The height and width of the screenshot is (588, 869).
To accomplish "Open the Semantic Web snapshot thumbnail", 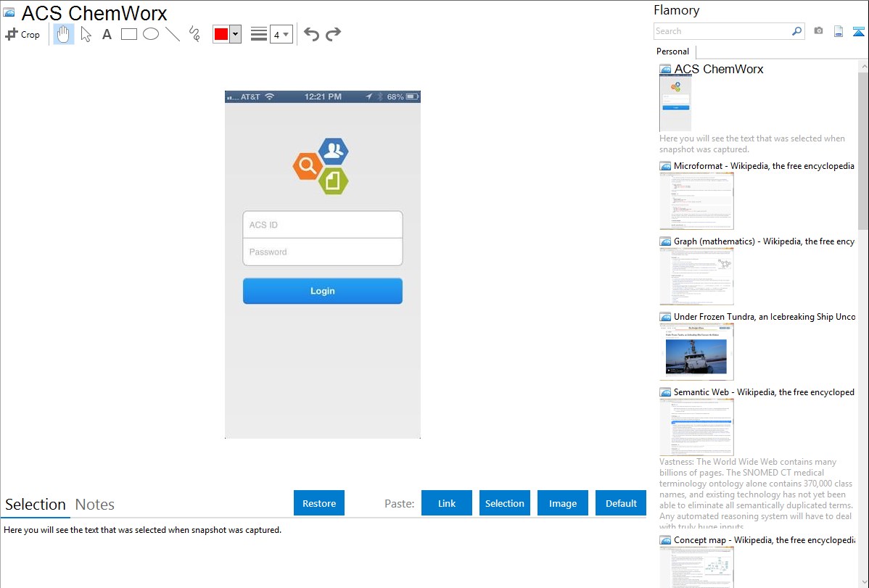I will pyautogui.click(x=696, y=427).
